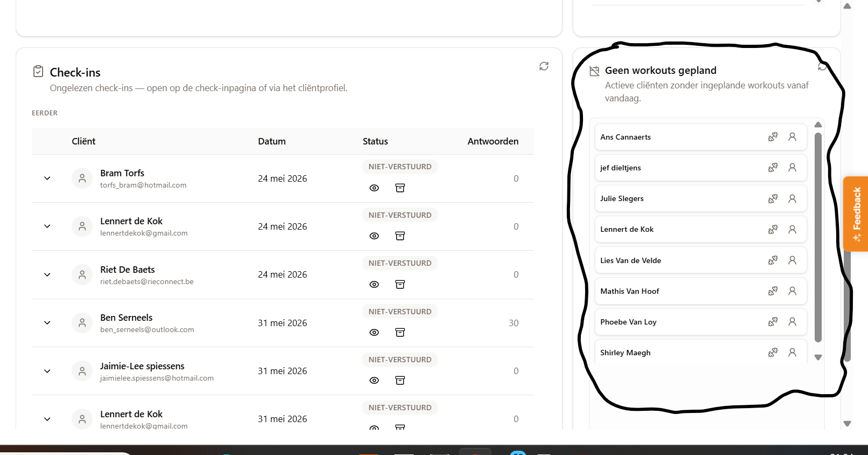
Task: View Riet De Baets check-in
Action: [374, 285]
